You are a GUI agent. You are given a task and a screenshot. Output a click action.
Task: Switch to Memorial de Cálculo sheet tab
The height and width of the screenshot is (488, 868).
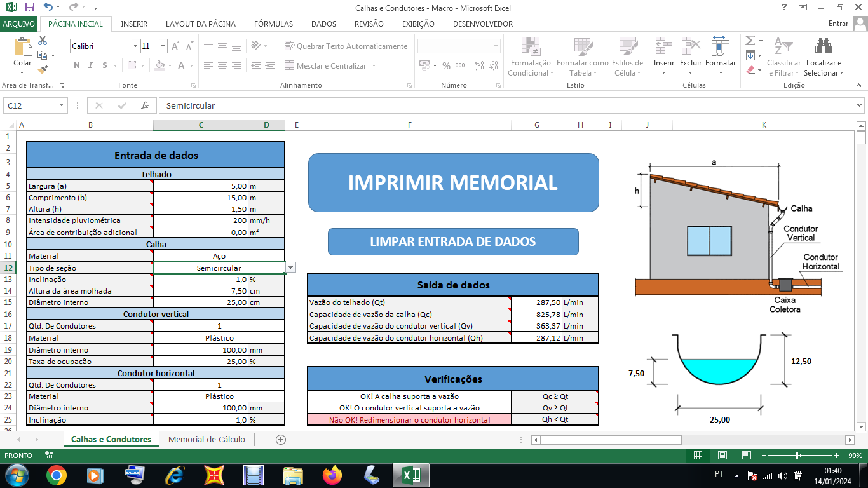tap(207, 439)
